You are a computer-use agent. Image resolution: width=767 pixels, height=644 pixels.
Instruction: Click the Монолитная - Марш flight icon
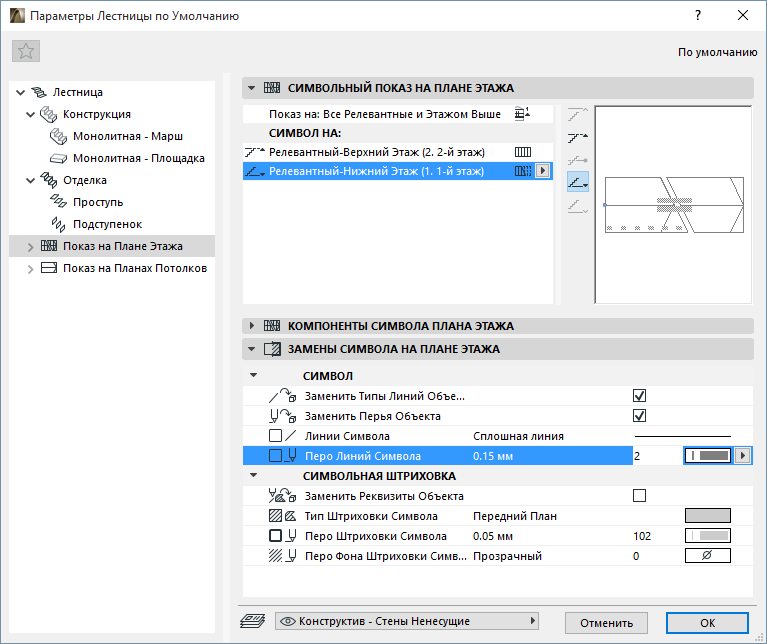pos(58,136)
